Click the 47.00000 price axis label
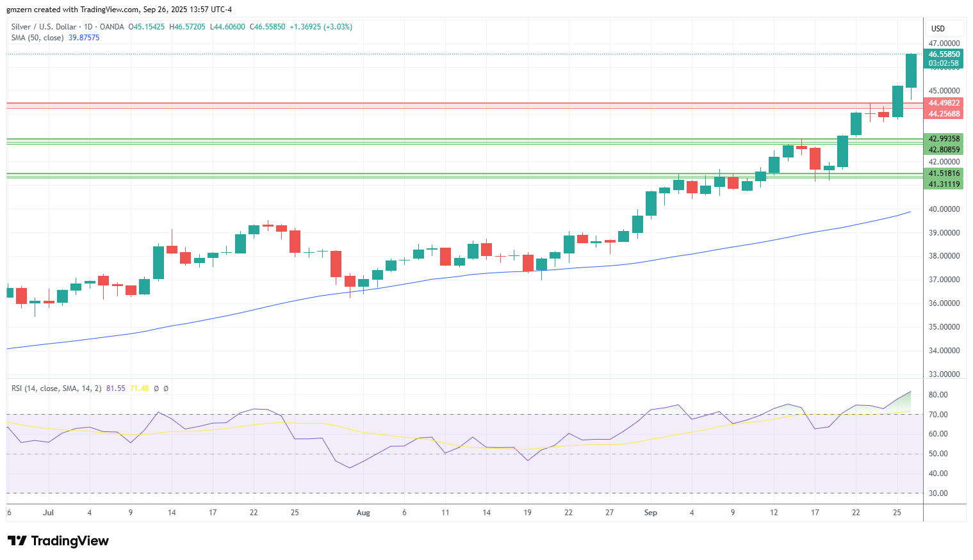Image resolution: width=973 pixels, height=560 pixels. (x=944, y=44)
